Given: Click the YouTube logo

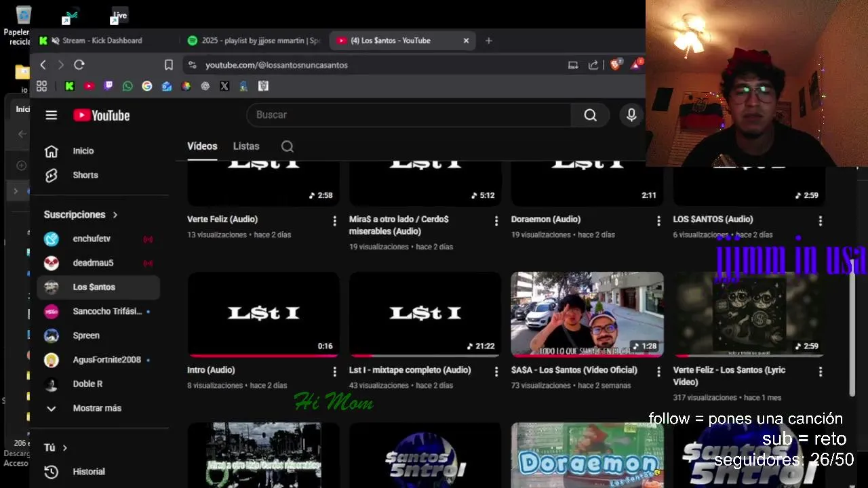Looking at the screenshot, I should pyautogui.click(x=102, y=115).
